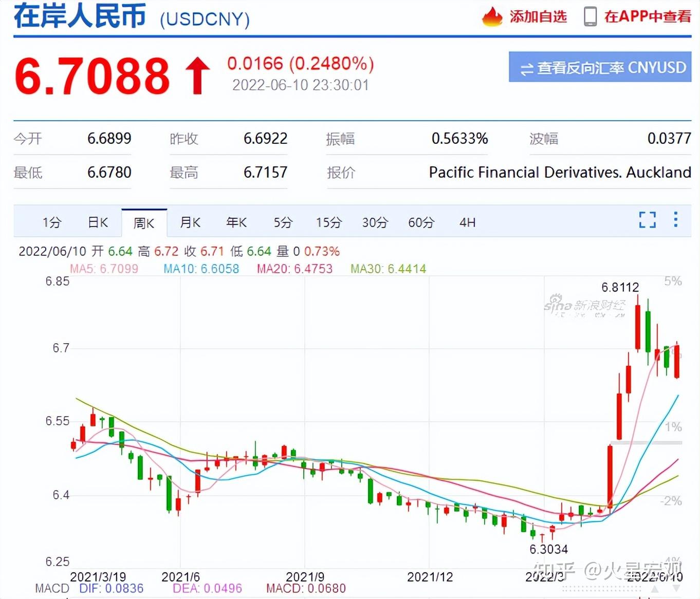Click the 波幅 value 0.0377
The width and height of the screenshot is (700, 599).
click(669, 138)
